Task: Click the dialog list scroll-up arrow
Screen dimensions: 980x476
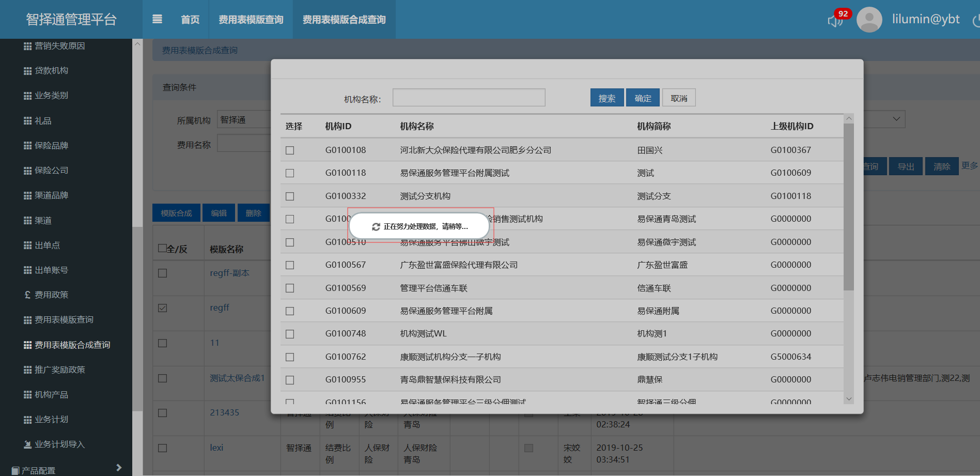Action: (x=849, y=118)
